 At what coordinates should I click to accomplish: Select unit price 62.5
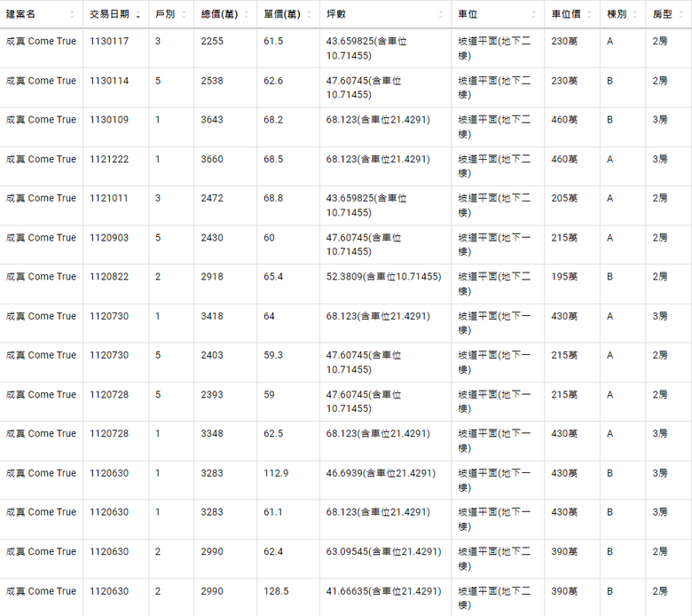273,434
